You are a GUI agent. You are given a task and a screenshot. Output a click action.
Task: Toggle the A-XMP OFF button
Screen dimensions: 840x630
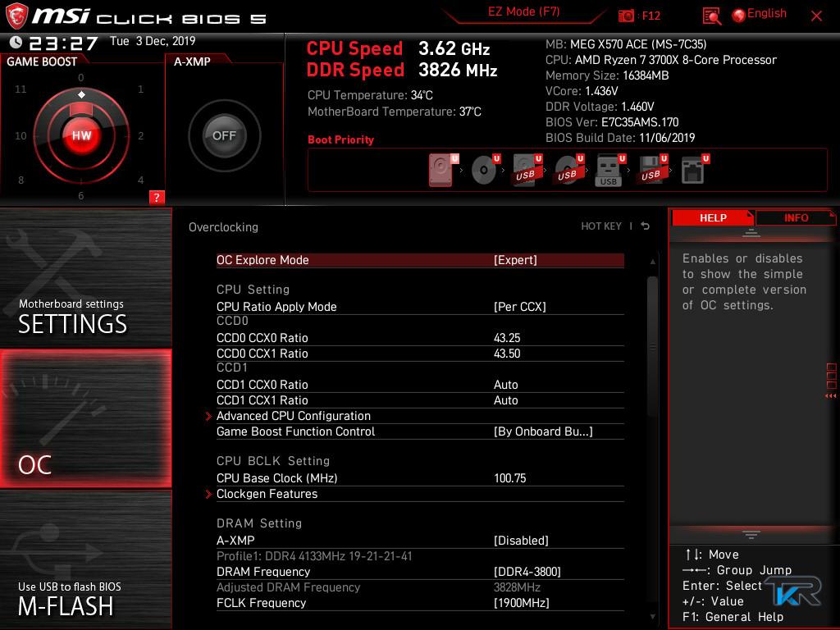point(224,135)
